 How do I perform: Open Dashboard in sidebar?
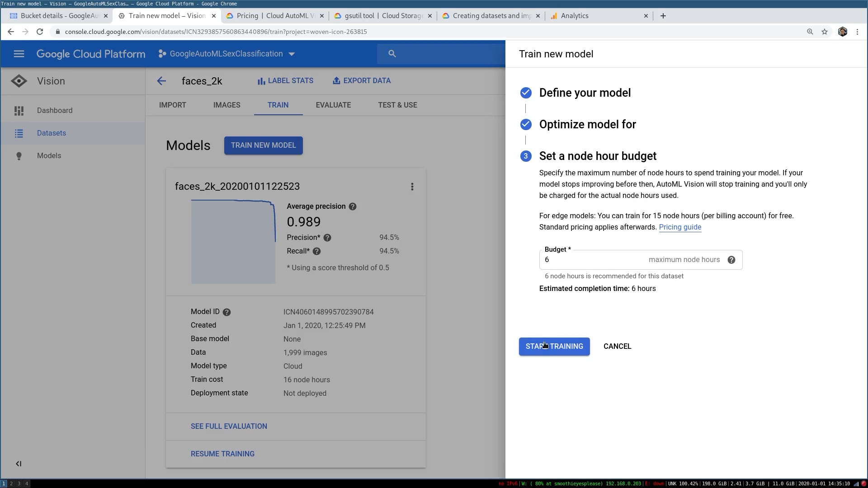pyautogui.click(x=73, y=111)
